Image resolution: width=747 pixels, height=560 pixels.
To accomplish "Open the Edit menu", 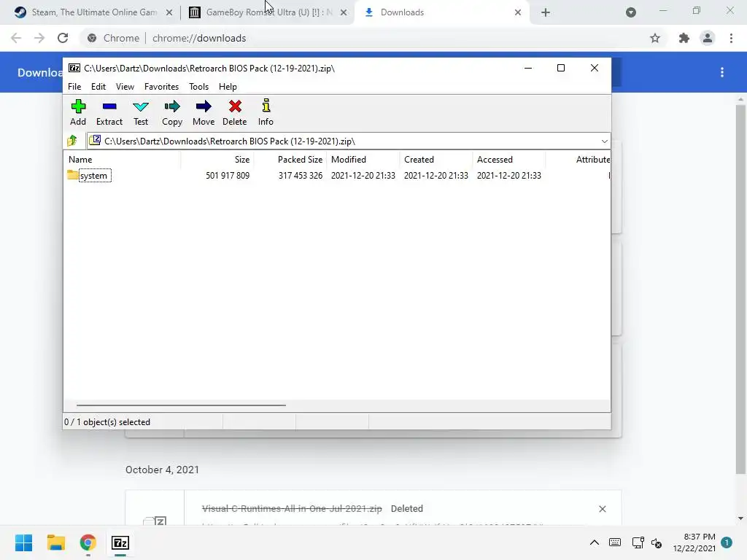I will pyautogui.click(x=98, y=87).
